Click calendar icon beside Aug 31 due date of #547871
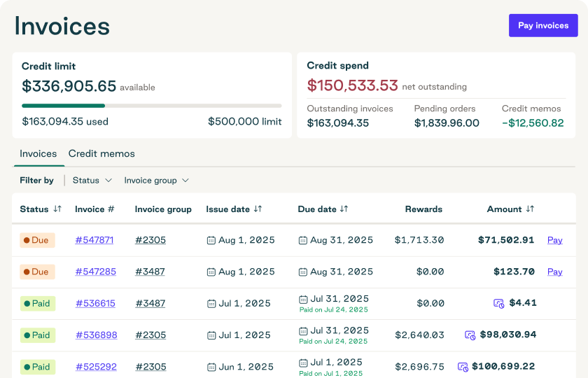This screenshot has height=378, width=588. (302, 240)
